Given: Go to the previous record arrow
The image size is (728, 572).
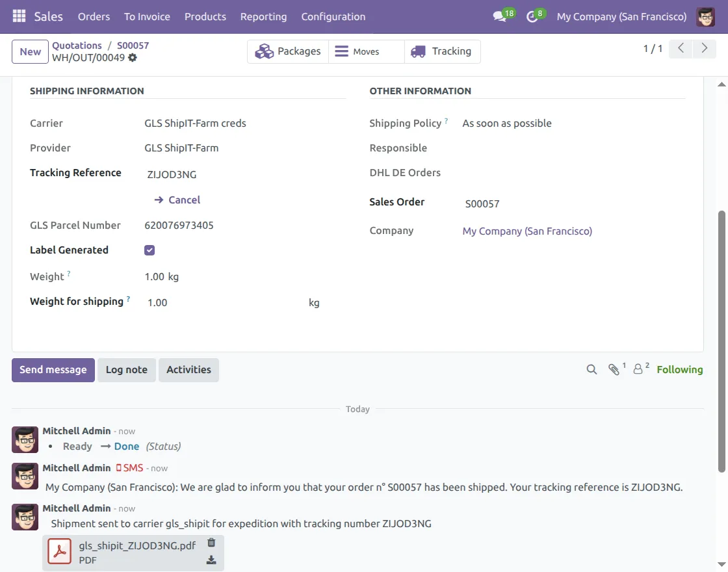Looking at the screenshot, I should (681, 48).
